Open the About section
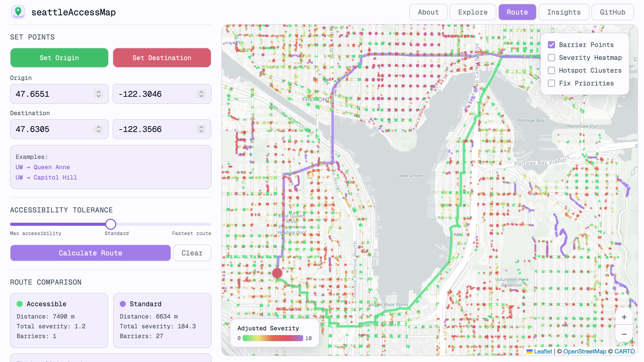This screenshot has height=362, width=644. [428, 12]
